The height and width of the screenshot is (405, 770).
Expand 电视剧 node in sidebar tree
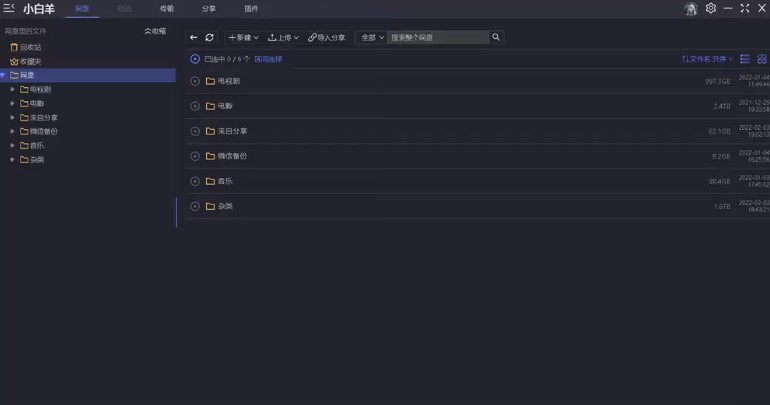pos(12,89)
